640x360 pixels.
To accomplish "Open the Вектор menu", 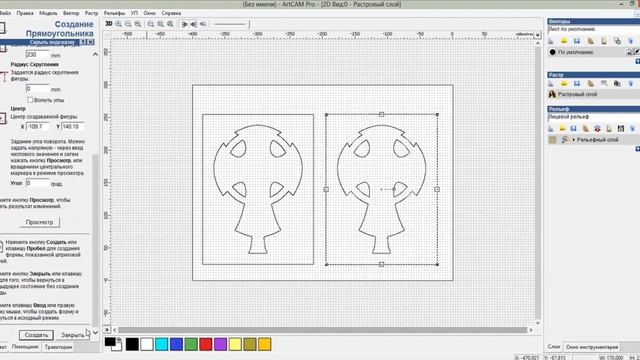I will (71, 13).
